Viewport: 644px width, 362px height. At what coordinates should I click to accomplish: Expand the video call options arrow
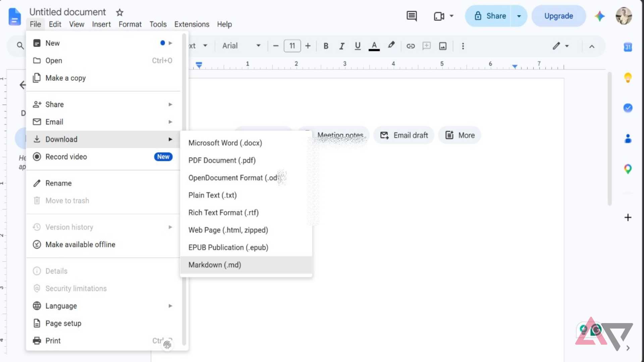click(451, 16)
